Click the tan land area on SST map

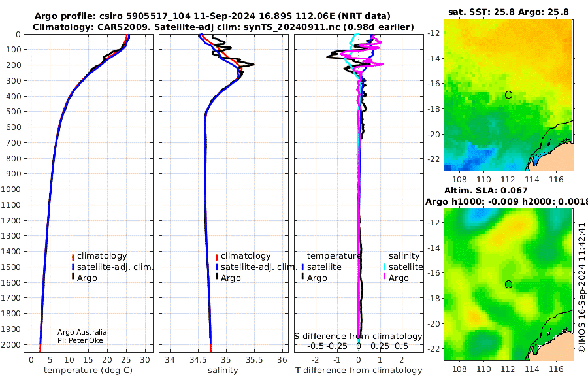[x=557, y=157]
